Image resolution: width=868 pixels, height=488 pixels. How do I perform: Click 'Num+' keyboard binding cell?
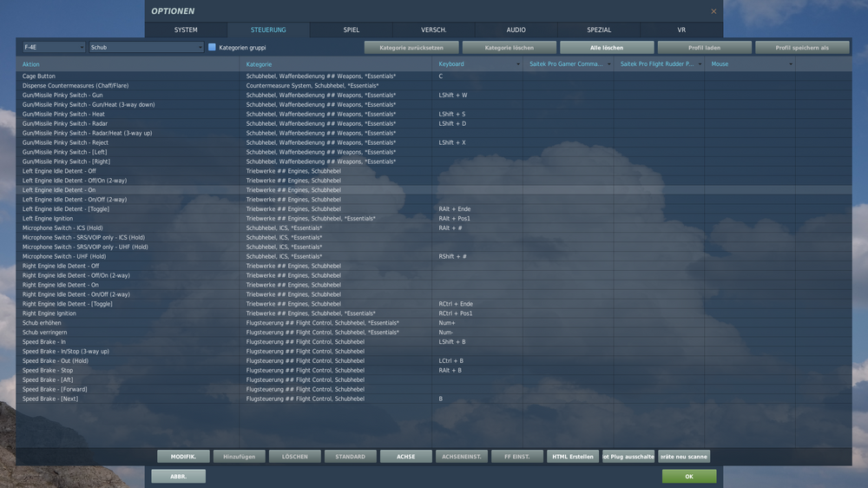[477, 323]
